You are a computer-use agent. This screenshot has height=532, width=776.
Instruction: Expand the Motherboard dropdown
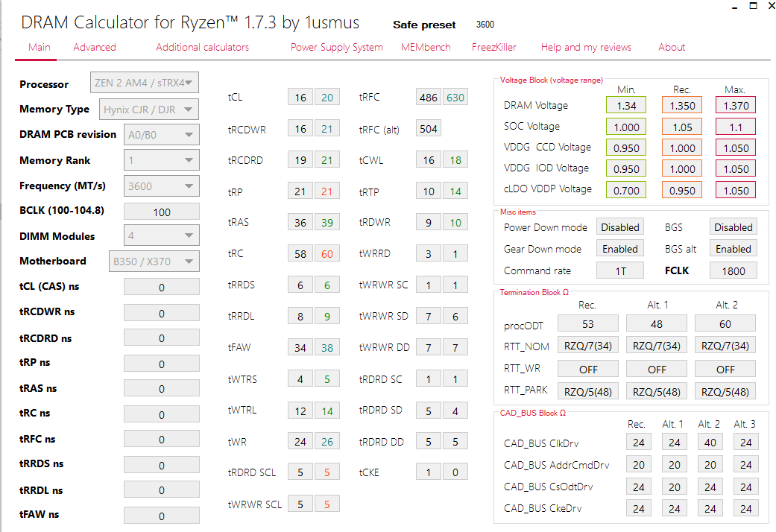[x=154, y=262]
